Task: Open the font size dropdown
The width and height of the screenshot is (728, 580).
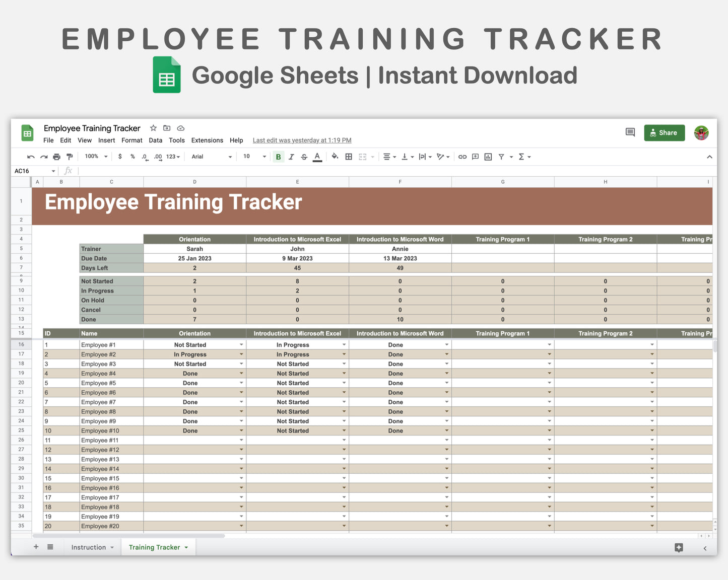Action: 253,157
